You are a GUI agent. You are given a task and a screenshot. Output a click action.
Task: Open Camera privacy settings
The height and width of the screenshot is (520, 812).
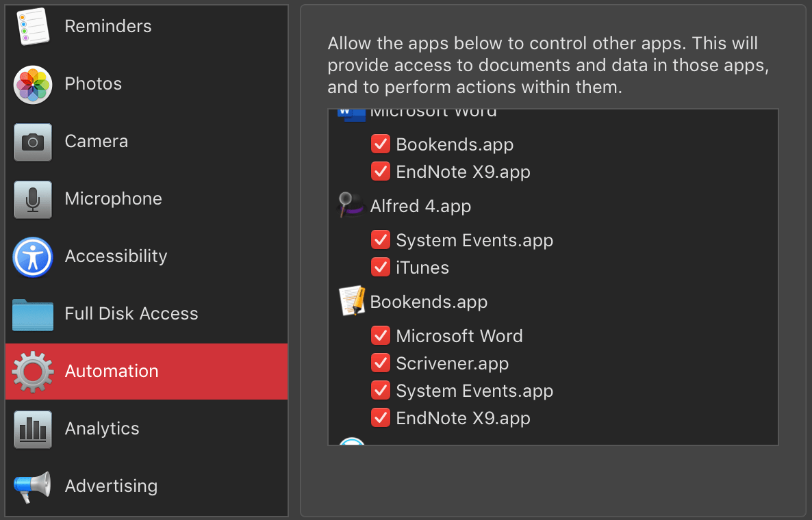(147, 142)
